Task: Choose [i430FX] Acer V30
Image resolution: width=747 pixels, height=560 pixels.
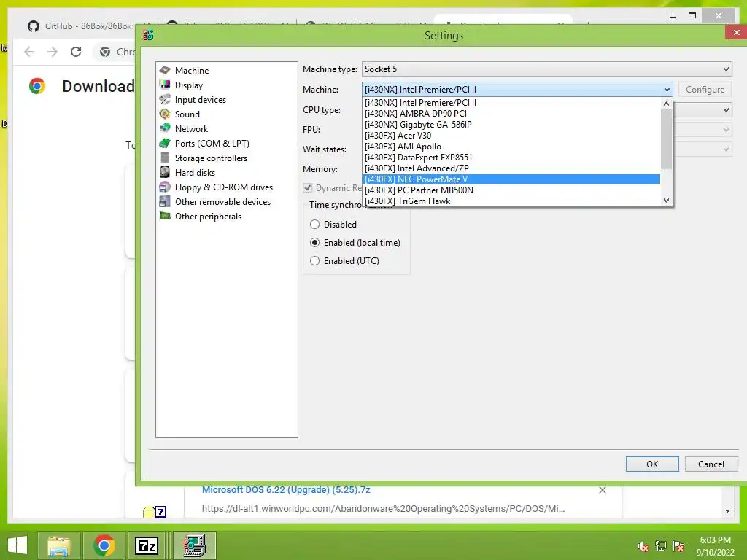Action: [511, 135]
